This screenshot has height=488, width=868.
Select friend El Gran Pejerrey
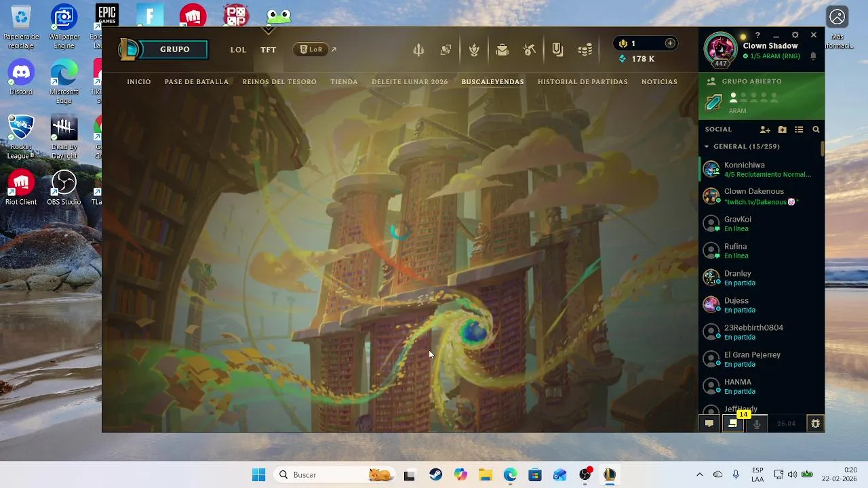(x=762, y=359)
